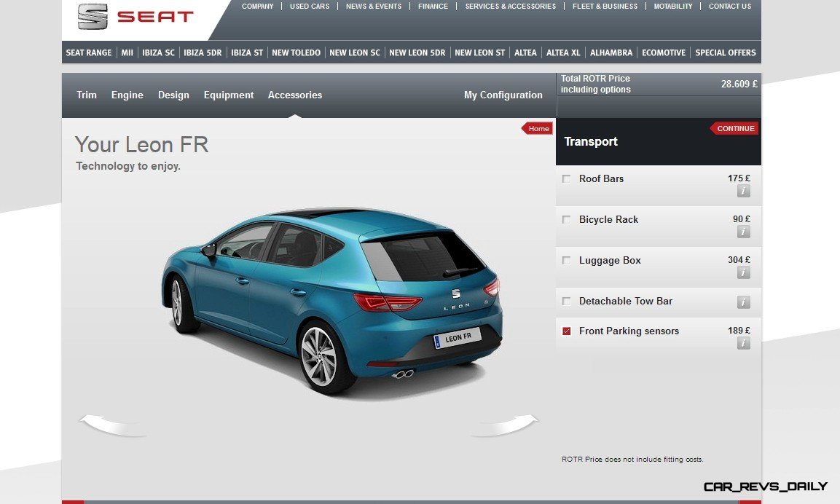
Task: Click the Transport section heading
Action: [x=590, y=141]
